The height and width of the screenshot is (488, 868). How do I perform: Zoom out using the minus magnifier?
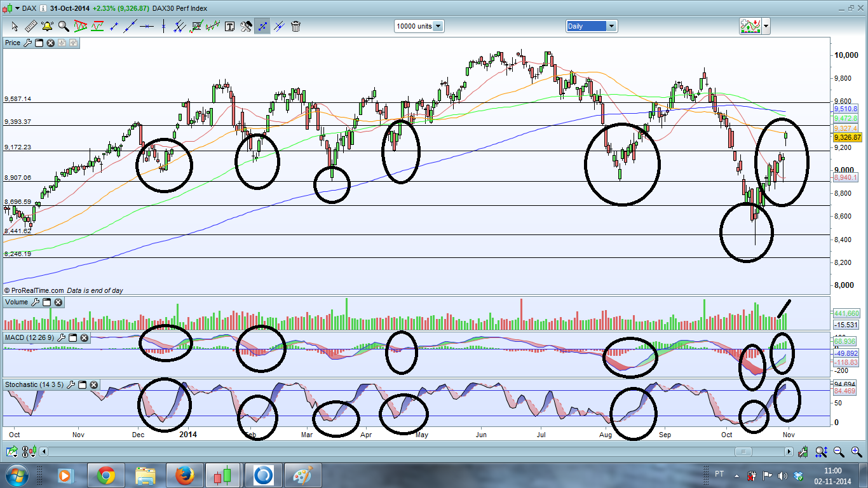839,452
